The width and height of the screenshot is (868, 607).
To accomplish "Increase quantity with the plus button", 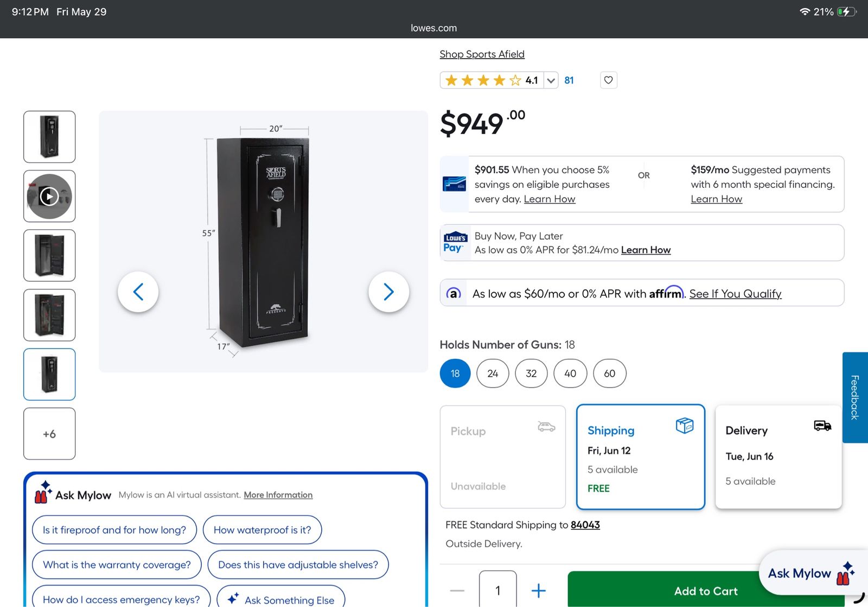I will pos(538,591).
